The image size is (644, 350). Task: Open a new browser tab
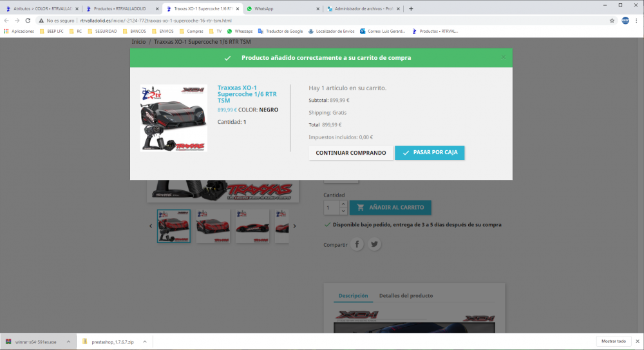tap(411, 8)
